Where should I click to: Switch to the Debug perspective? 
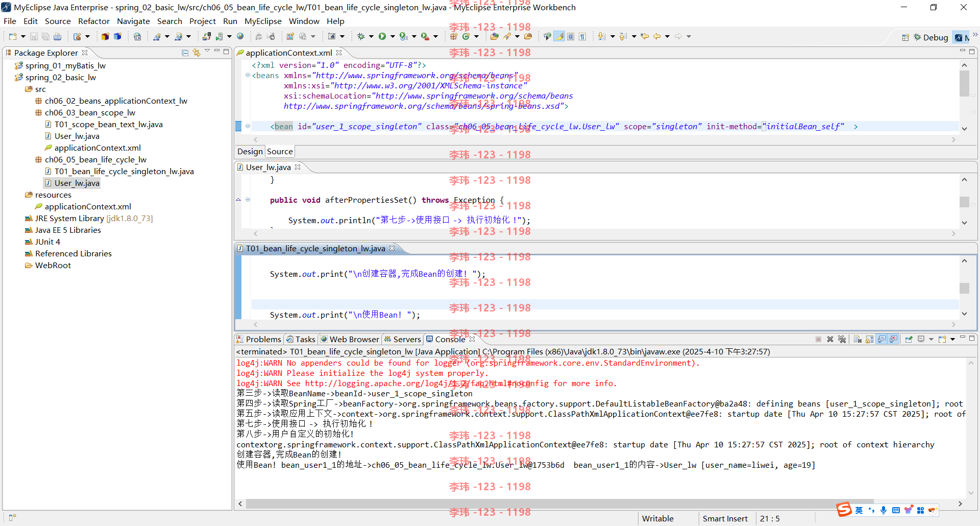[x=930, y=37]
